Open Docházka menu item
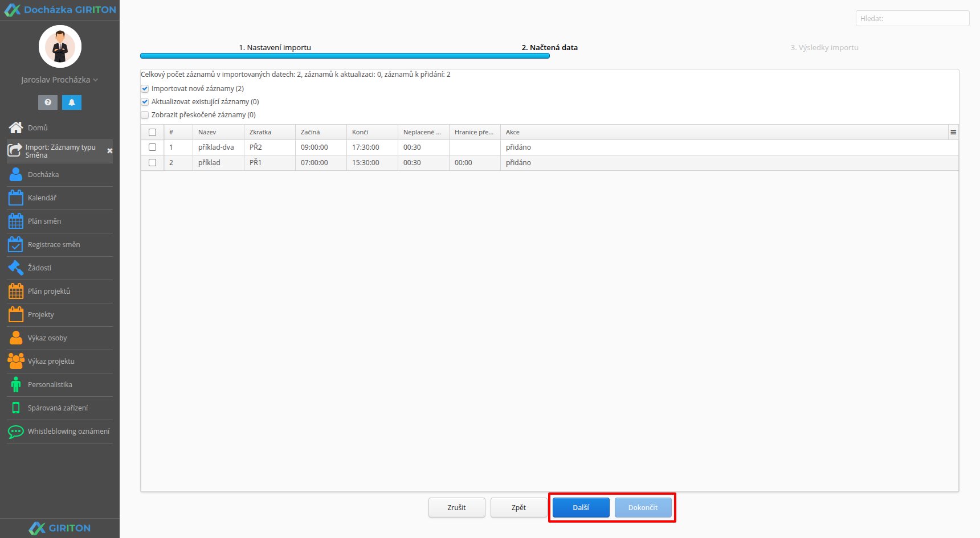Screen dimensions: 980x538 [43, 174]
